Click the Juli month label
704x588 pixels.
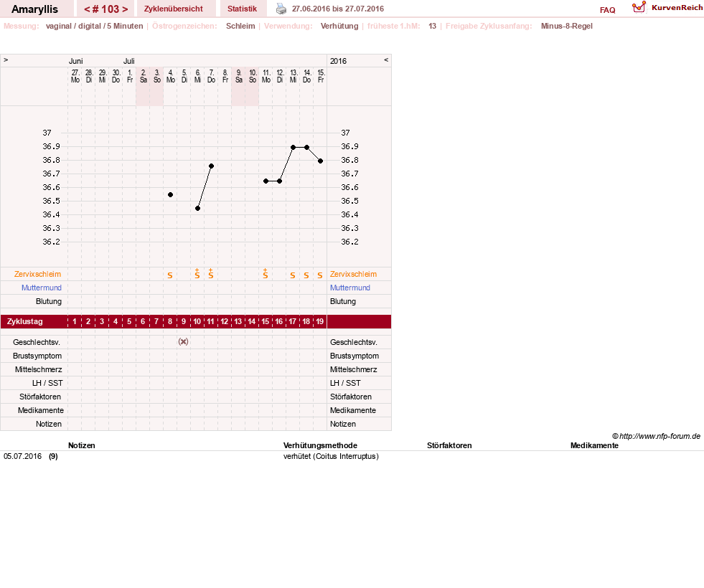[x=129, y=61]
